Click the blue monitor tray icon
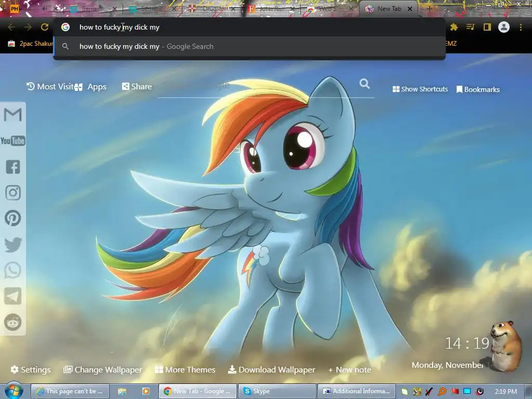Screen dimensions: 532x399 point(467,391)
